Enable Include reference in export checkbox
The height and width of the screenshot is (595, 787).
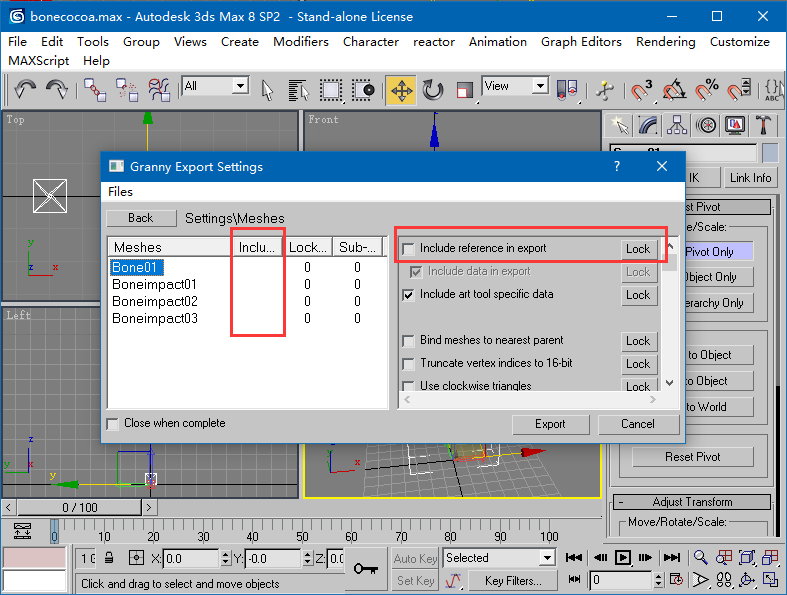click(408, 249)
